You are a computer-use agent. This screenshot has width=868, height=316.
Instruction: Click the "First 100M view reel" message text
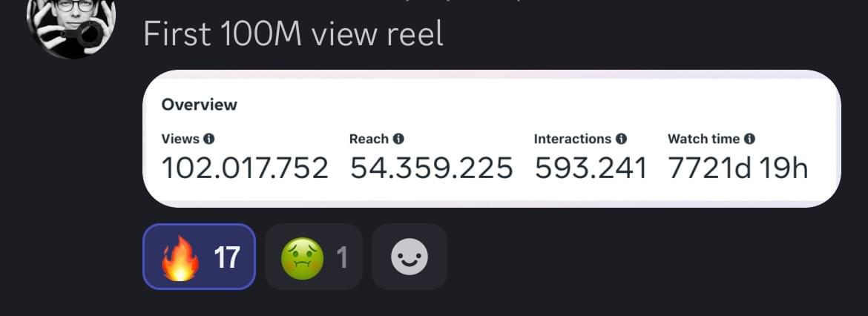click(x=293, y=34)
